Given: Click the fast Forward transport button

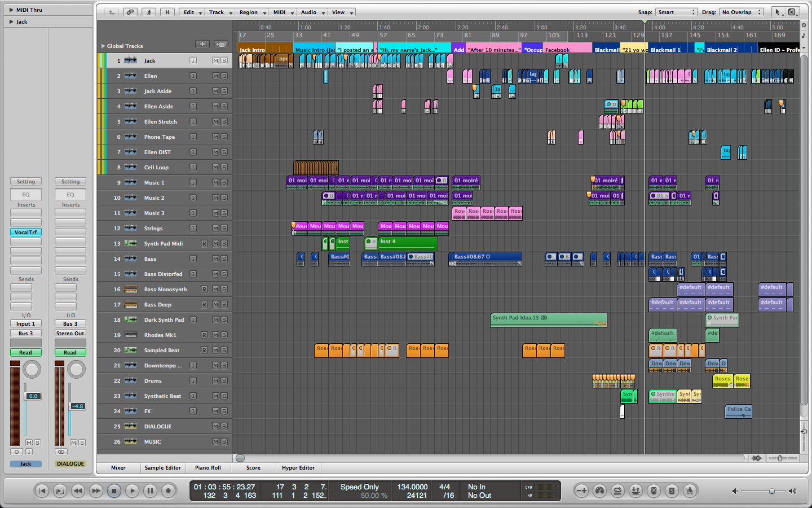Looking at the screenshot, I should [x=96, y=491].
